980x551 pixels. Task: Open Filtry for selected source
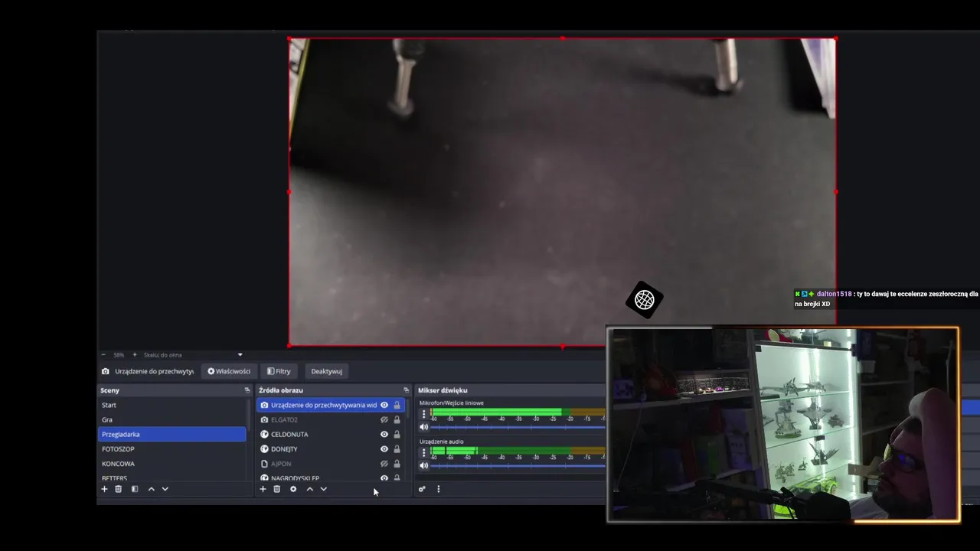click(279, 371)
